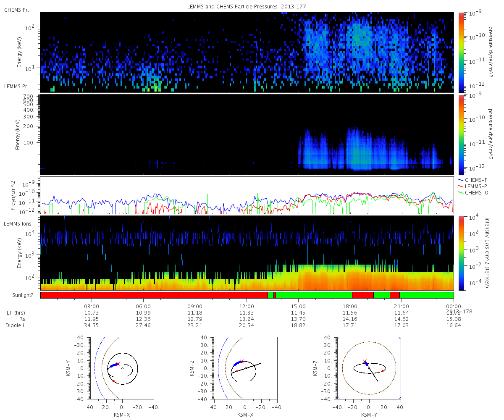The image size is (504, 420).
Task: Click the 21:00 time tick label
Action: 402,307
